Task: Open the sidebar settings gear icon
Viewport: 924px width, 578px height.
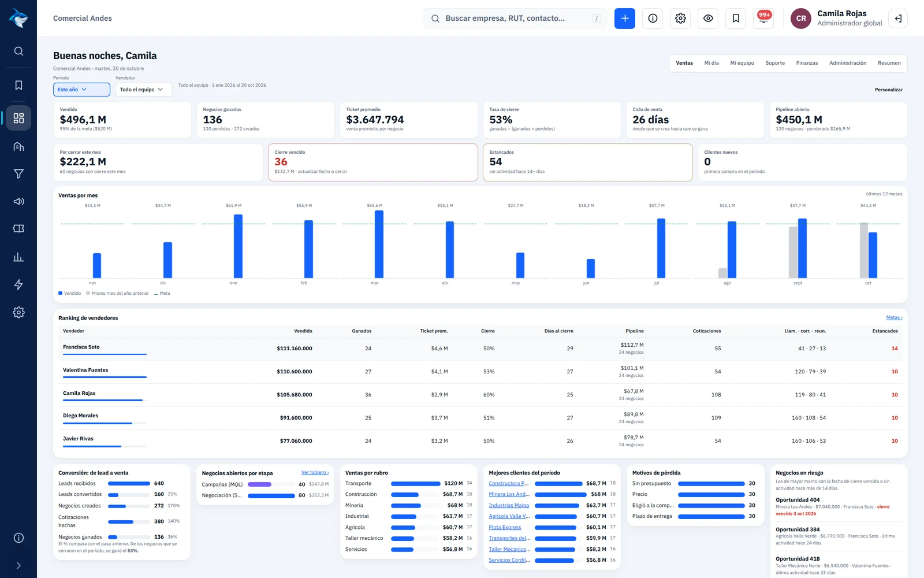Action: [x=18, y=313]
